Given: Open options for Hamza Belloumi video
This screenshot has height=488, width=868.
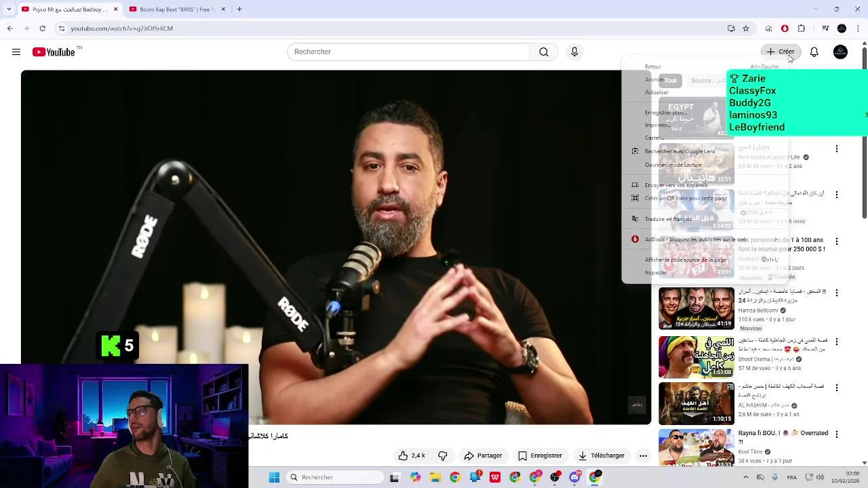Looking at the screenshot, I should pyautogui.click(x=836, y=293).
